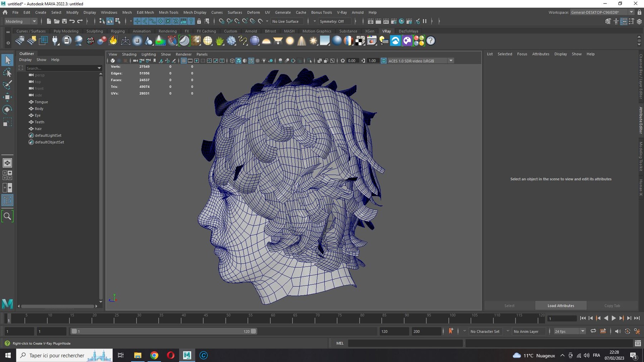Image resolution: width=644 pixels, height=362 pixels.
Task: Activate the Lasso select tool
Action: 7,73
